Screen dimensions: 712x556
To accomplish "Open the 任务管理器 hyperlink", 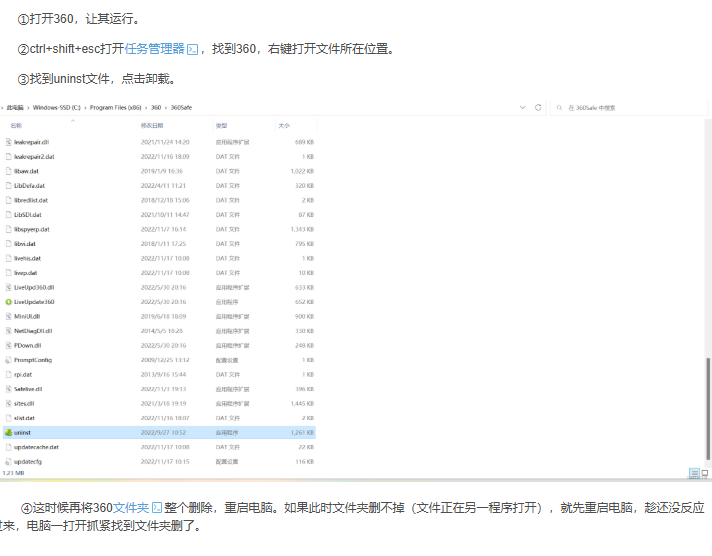I will (154, 49).
